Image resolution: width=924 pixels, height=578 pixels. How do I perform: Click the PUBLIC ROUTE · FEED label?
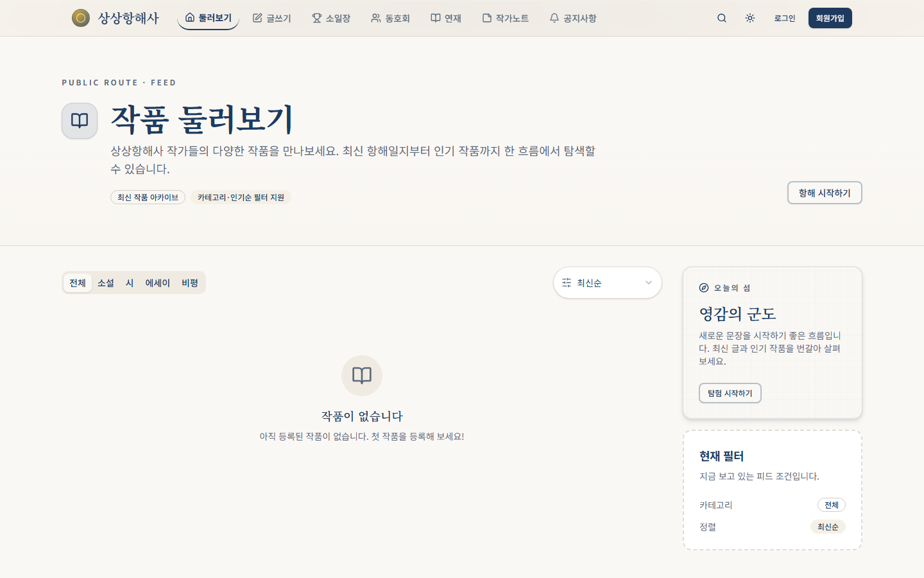pyautogui.click(x=119, y=82)
